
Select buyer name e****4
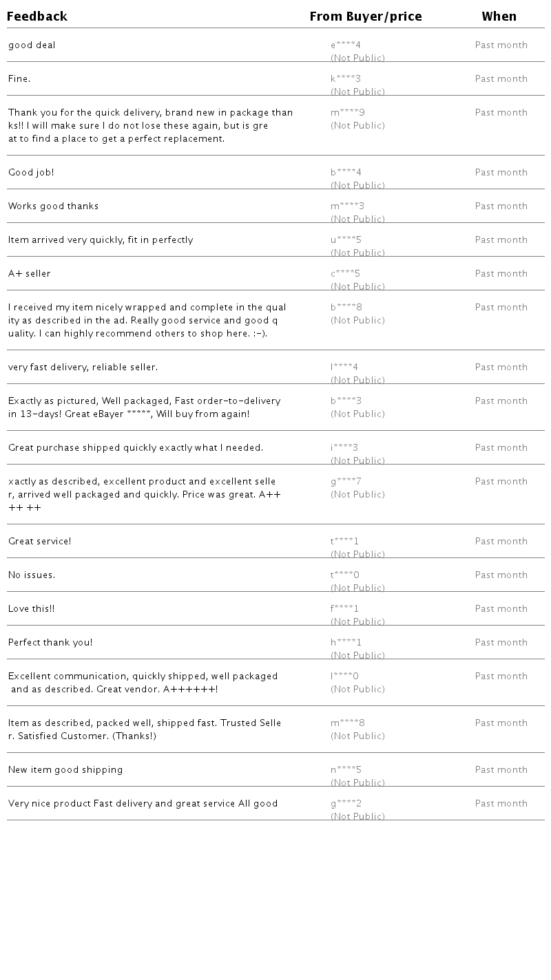coord(346,45)
